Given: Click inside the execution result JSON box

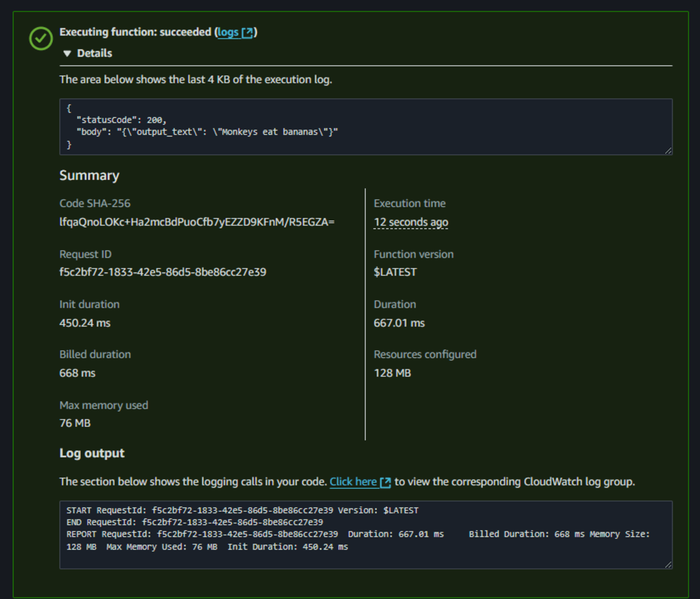Looking at the screenshot, I should [366, 127].
